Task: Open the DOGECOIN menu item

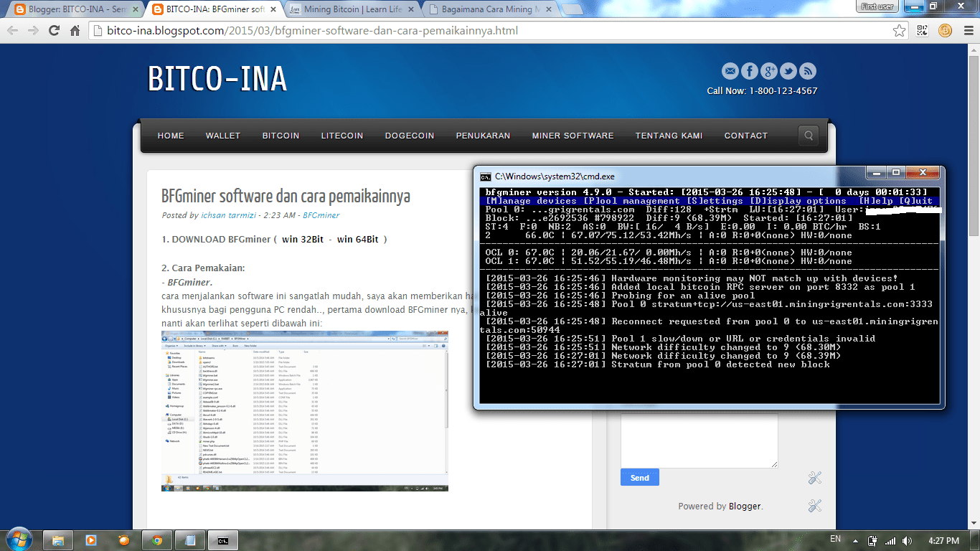Action: (410, 136)
